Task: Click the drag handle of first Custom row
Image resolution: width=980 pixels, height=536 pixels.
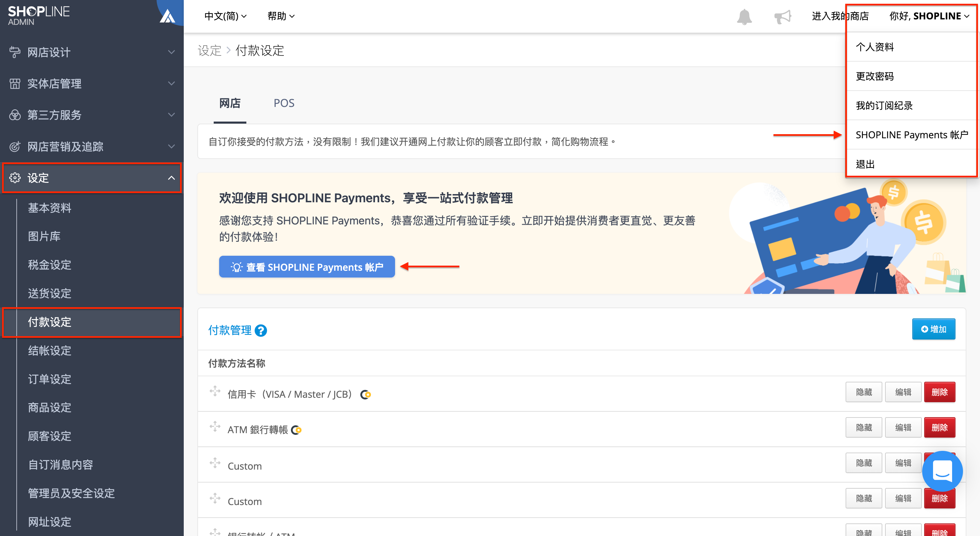Action: 215,463
